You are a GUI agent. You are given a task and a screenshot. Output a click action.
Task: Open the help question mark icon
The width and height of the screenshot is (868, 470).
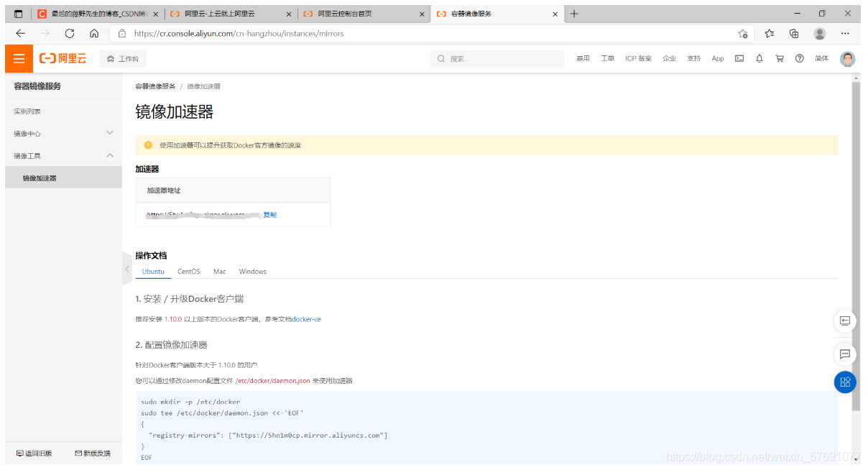point(799,59)
